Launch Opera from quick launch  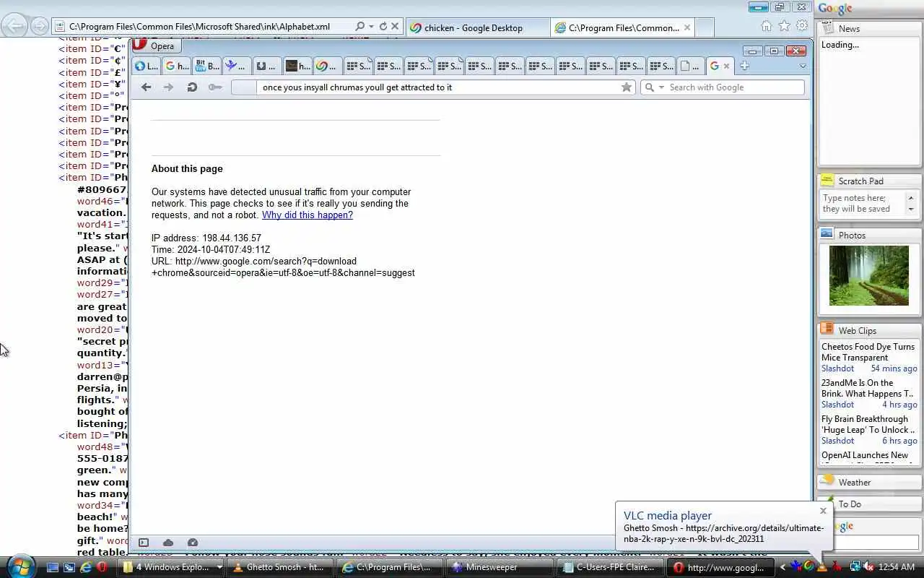click(102, 567)
